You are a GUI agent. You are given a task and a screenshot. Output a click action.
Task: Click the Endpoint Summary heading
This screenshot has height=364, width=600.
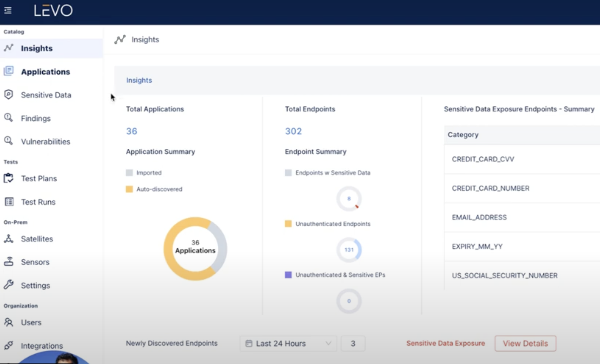316,151
